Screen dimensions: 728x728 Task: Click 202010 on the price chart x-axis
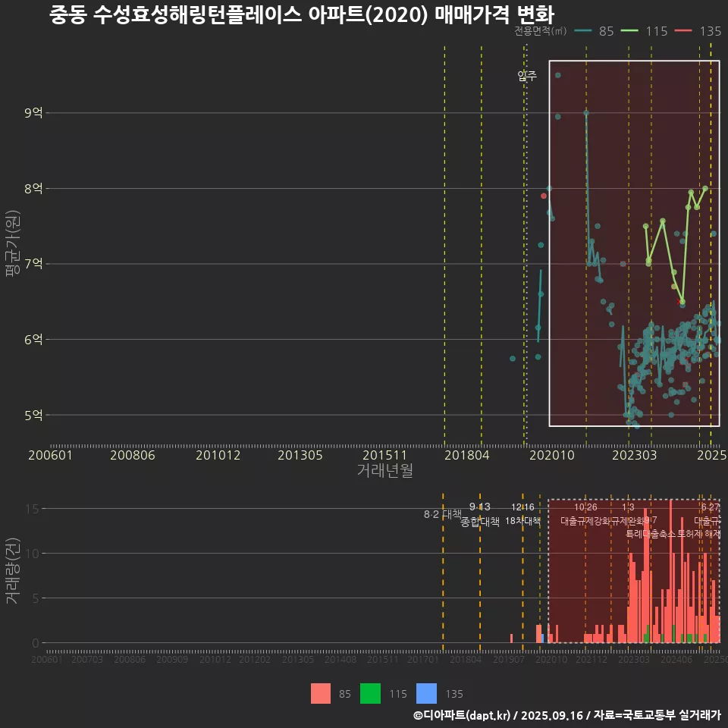click(x=552, y=455)
